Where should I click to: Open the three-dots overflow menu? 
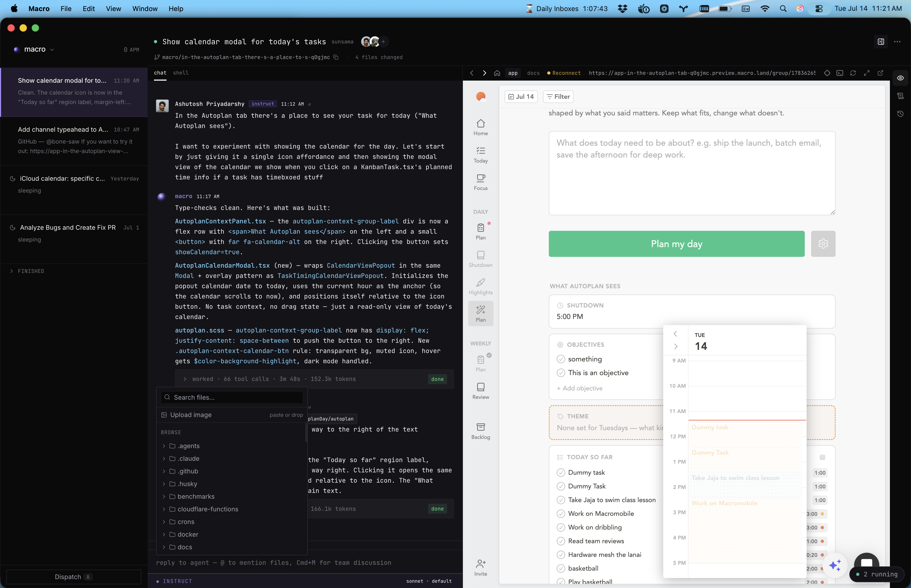897,42
